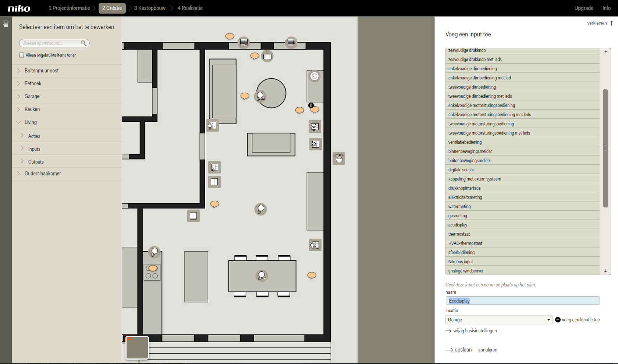Select the cocktail glass mood control icon
Image resolution: width=618 pixels, height=364 pixels.
coord(315,126)
